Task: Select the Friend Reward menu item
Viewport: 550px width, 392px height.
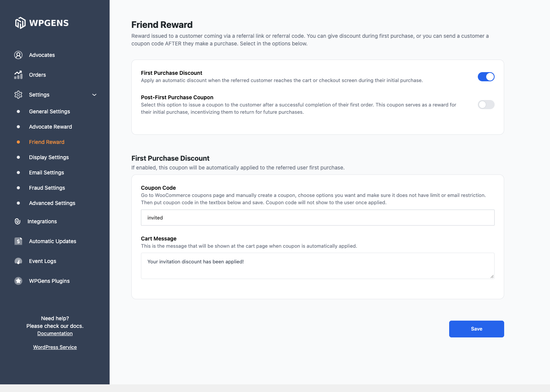Action: 47,142
